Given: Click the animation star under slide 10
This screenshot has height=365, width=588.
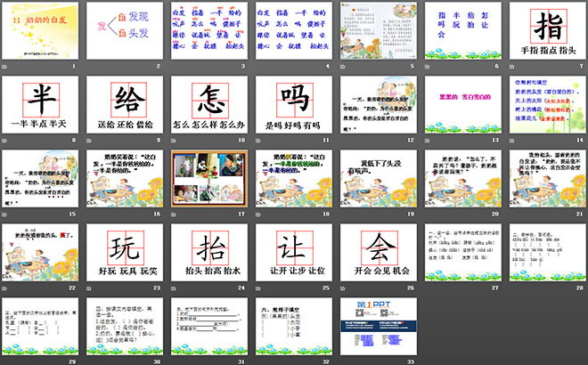Looking at the screenshot, I should pos(174,140).
